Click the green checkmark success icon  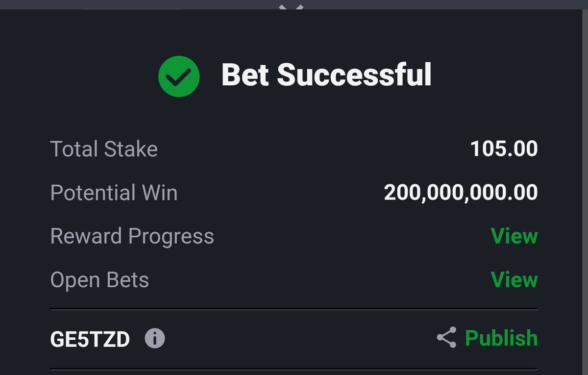pyautogui.click(x=179, y=75)
